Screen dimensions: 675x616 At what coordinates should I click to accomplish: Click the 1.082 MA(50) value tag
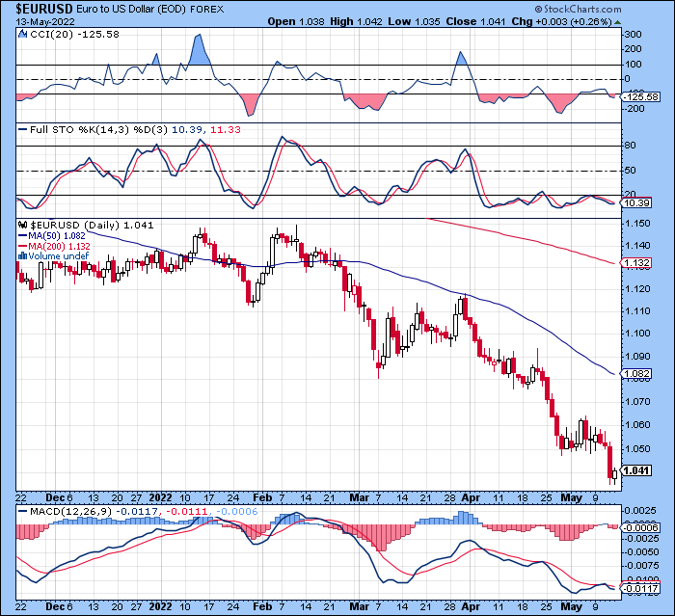(x=636, y=374)
